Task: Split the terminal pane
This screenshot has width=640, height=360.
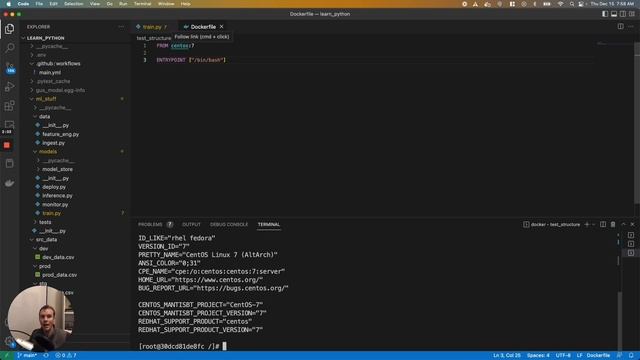Action: tap(603, 224)
